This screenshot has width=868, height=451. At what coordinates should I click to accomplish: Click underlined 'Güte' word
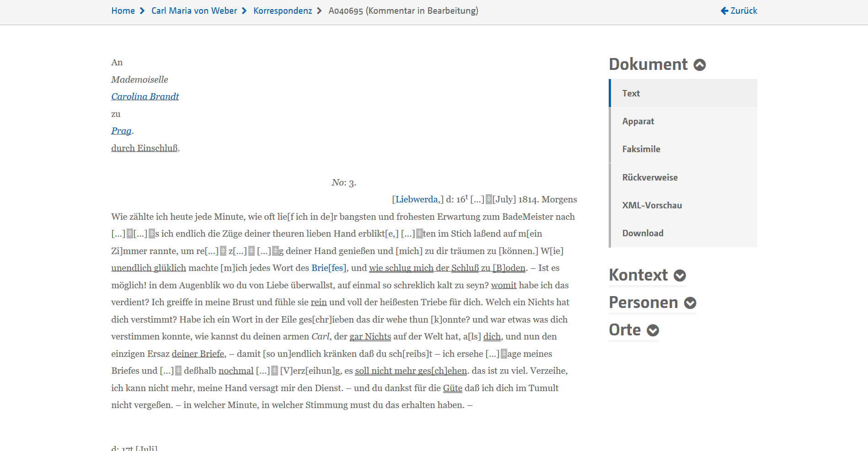point(453,388)
